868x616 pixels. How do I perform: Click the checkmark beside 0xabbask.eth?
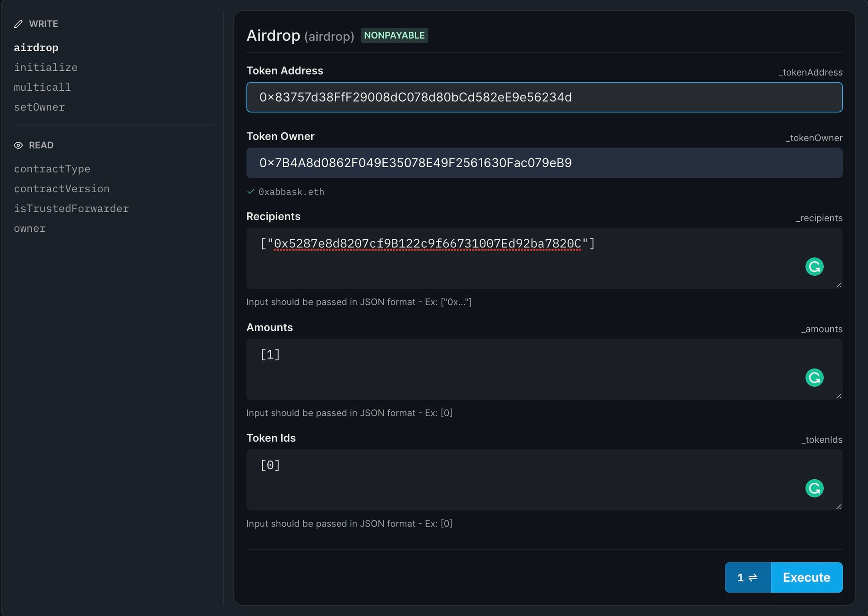[x=251, y=191]
